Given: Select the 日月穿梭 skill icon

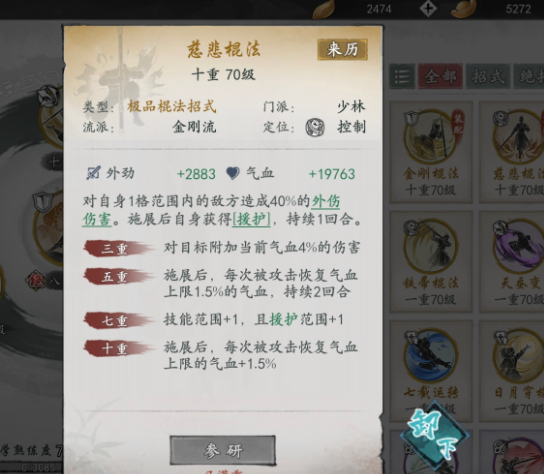Looking at the screenshot, I should (x=519, y=357).
